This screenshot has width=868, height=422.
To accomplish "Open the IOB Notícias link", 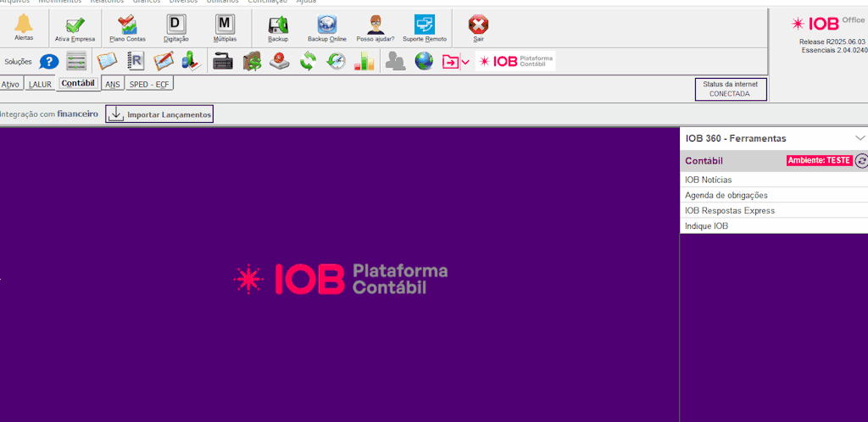I will click(x=708, y=180).
